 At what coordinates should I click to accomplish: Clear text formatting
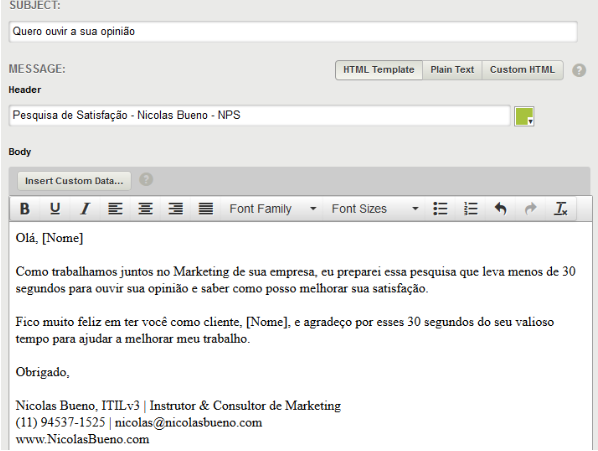[x=561, y=209]
